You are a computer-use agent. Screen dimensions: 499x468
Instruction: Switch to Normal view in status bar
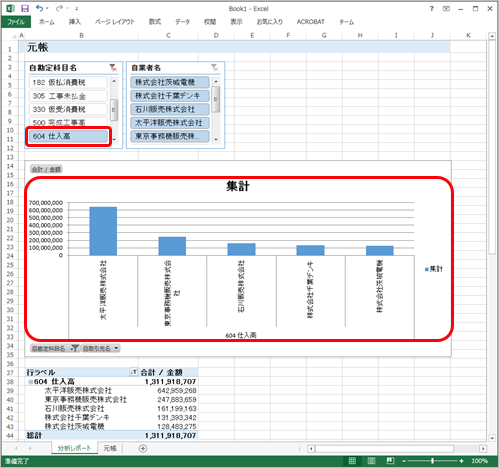[x=352, y=461]
